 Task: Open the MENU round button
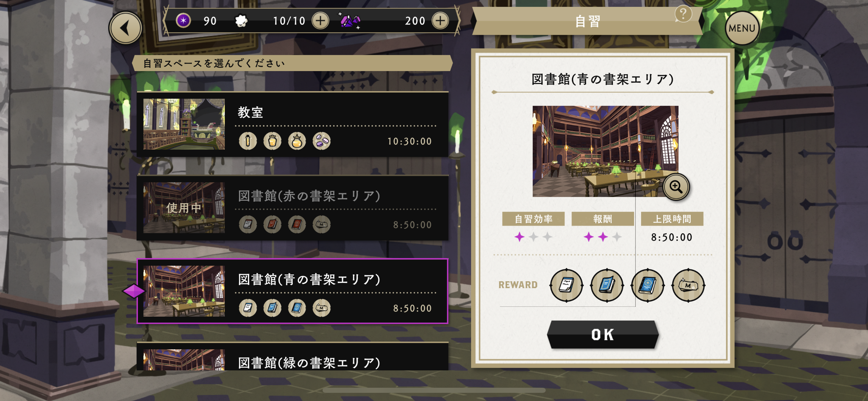tap(742, 28)
